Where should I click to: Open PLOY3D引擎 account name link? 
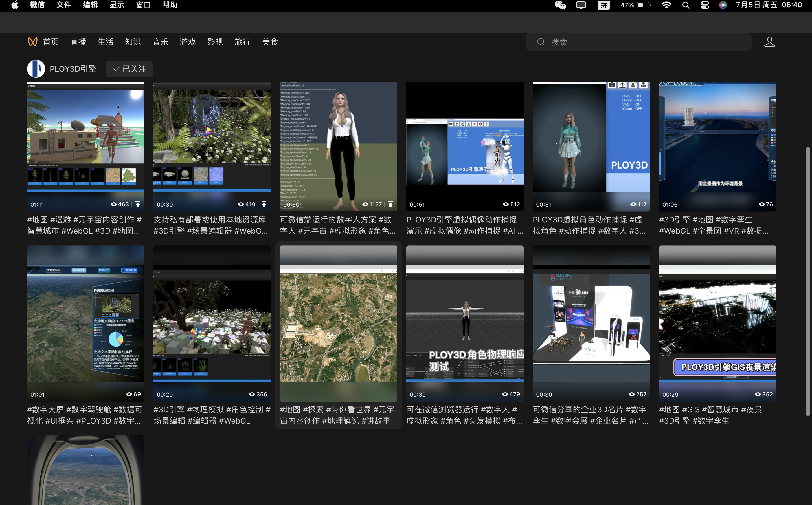pos(73,69)
